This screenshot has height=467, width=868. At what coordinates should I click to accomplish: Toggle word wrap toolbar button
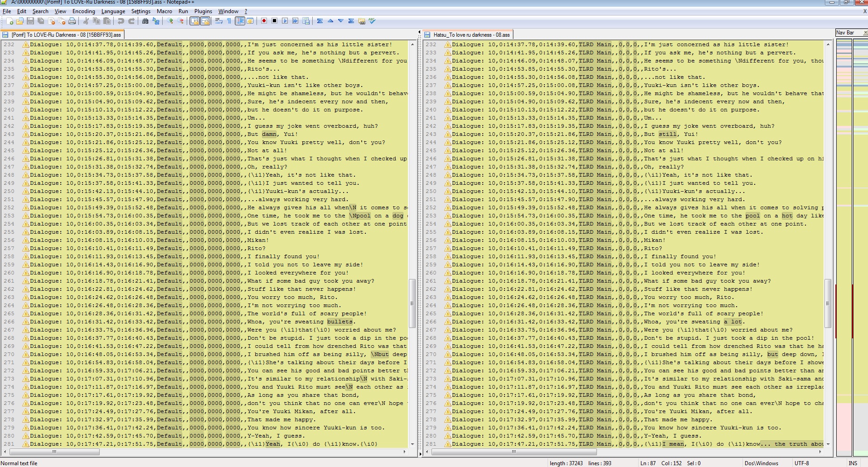(219, 21)
